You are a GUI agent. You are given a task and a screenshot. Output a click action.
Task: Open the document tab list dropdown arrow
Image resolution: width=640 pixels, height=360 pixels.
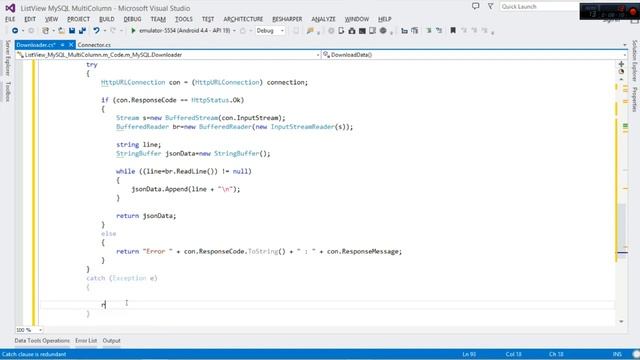pyautogui.click(x=624, y=45)
